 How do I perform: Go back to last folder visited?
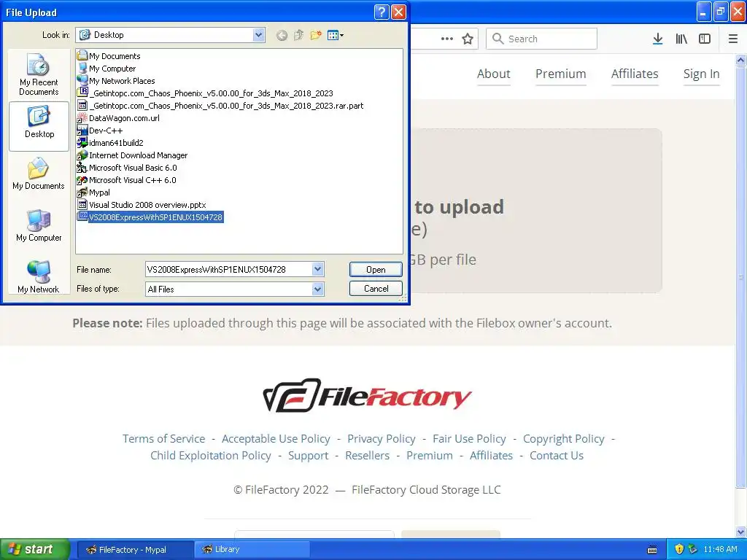click(282, 35)
